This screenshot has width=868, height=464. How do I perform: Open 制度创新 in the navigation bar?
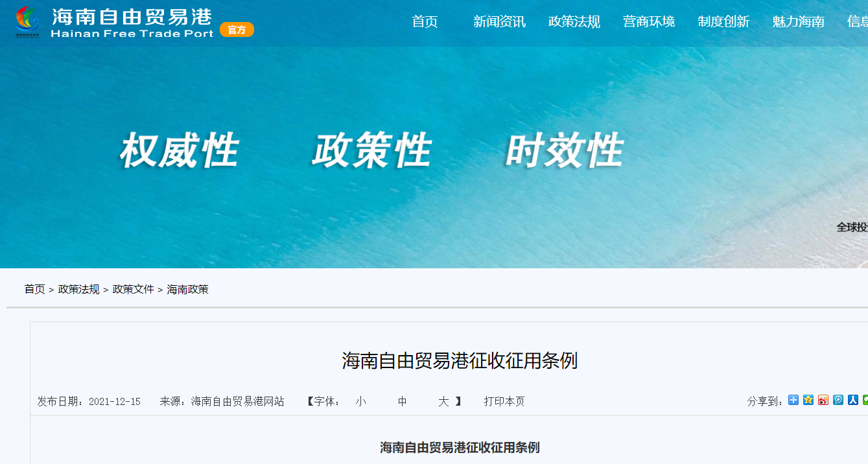(x=723, y=22)
